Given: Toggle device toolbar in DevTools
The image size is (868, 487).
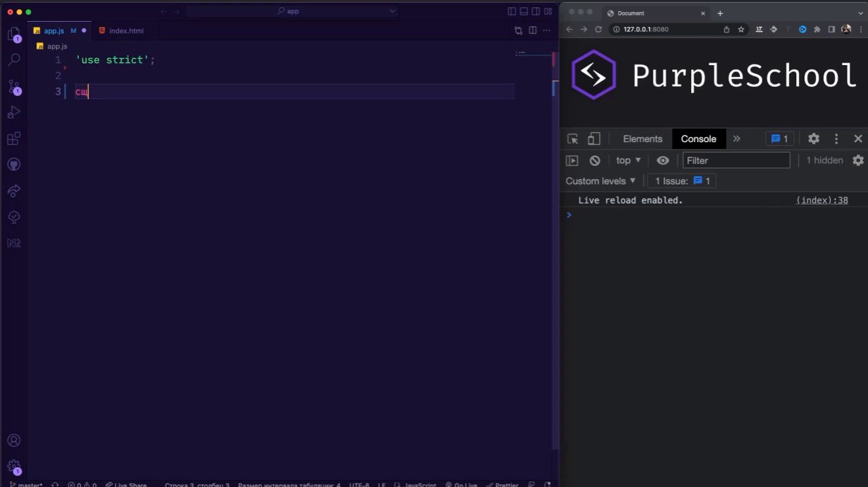Looking at the screenshot, I should click(594, 139).
